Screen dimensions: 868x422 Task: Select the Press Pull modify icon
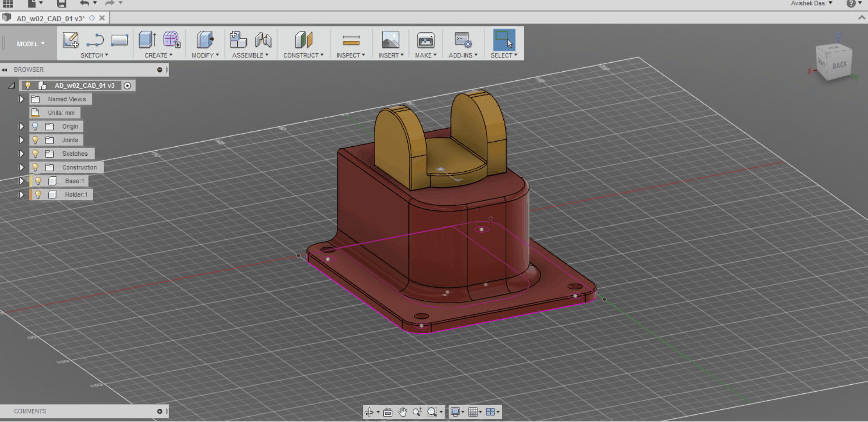(x=205, y=40)
